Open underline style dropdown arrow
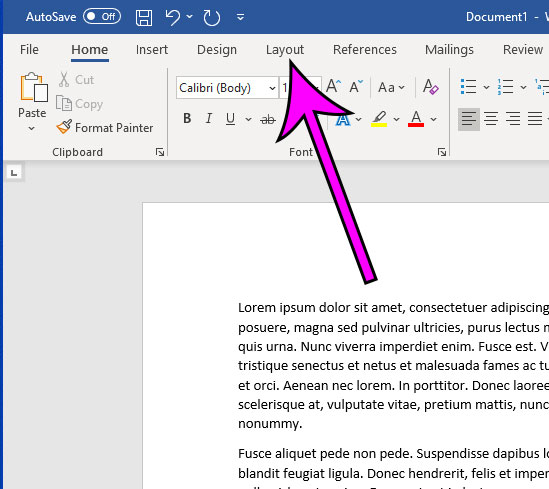The image size is (549, 489). (248, 119)
